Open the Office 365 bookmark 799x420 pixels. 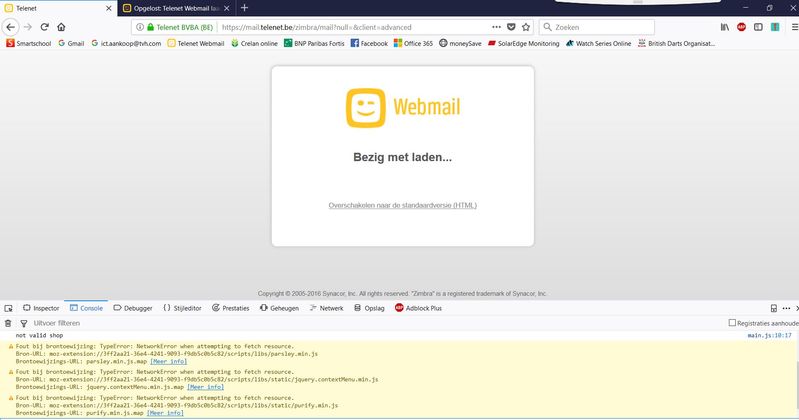click(413, 43)
